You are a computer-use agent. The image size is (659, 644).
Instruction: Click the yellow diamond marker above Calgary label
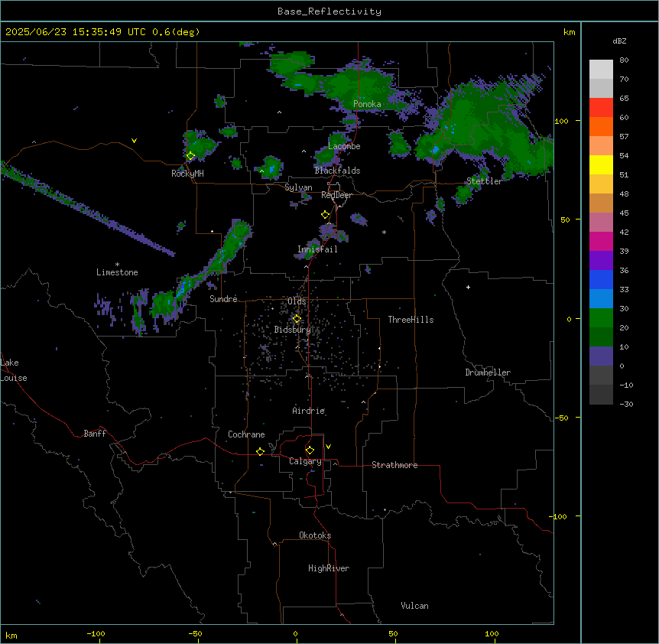pos(310,450)
